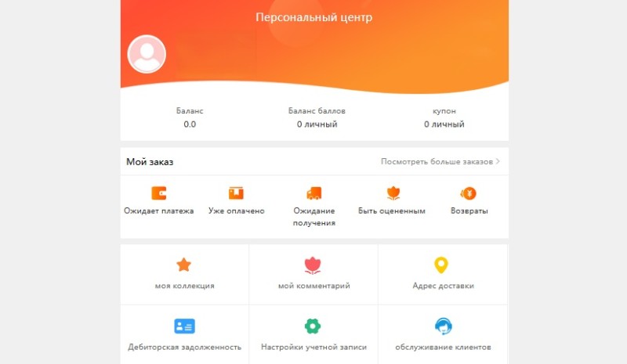The width and height of the screenshot is (627, 364).
Task: Open the location pin for Адрес доставки
Action: click(x=441, y=265)
